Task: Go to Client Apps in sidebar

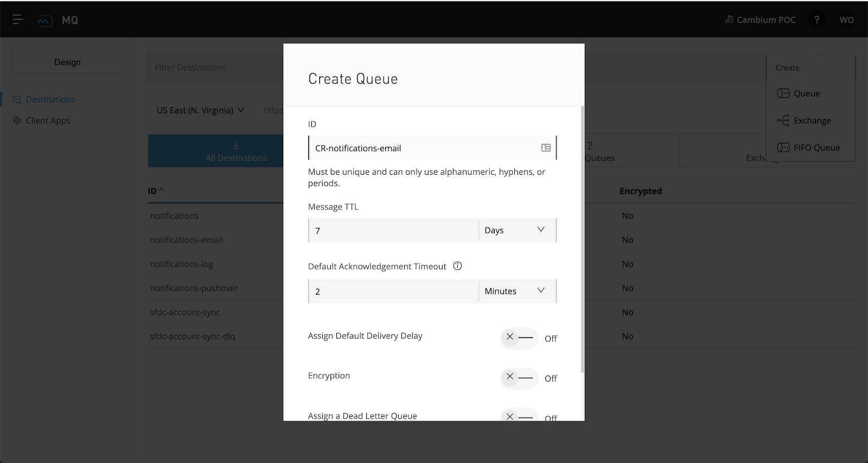Action: pyautogui.click(x=48, y=120)
